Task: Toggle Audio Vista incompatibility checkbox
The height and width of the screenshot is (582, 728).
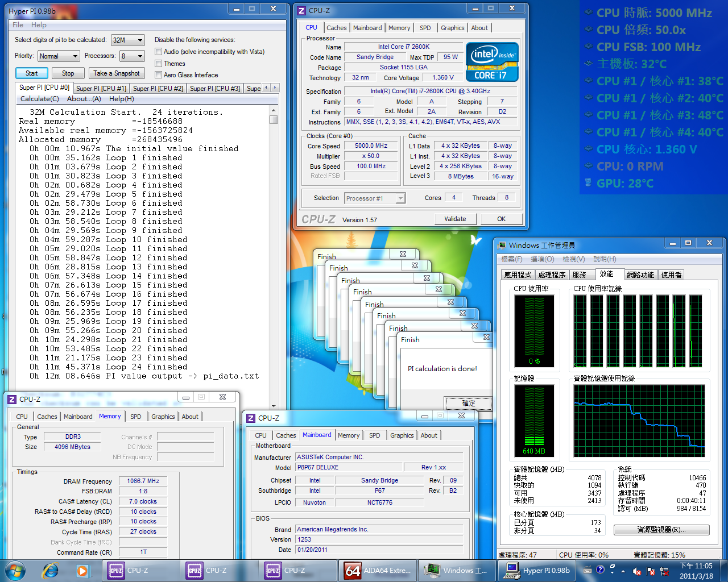Action: point(159,52)
